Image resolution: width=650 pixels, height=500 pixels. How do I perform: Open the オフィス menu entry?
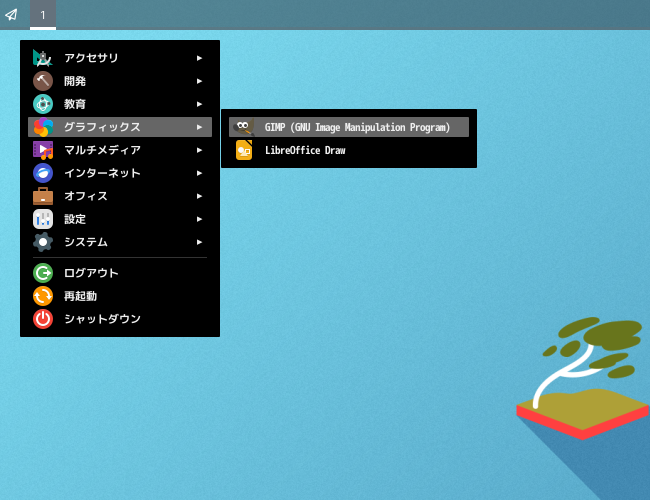click(120, 196)
